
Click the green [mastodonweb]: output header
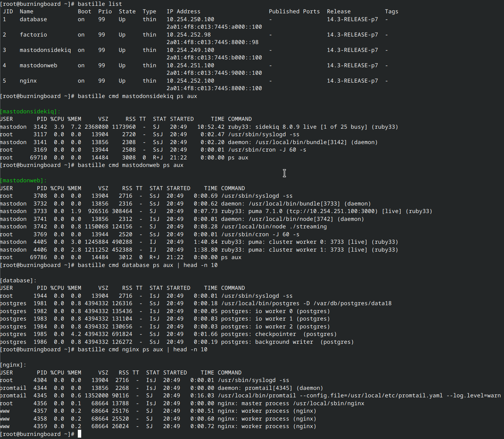coord(23,180)
